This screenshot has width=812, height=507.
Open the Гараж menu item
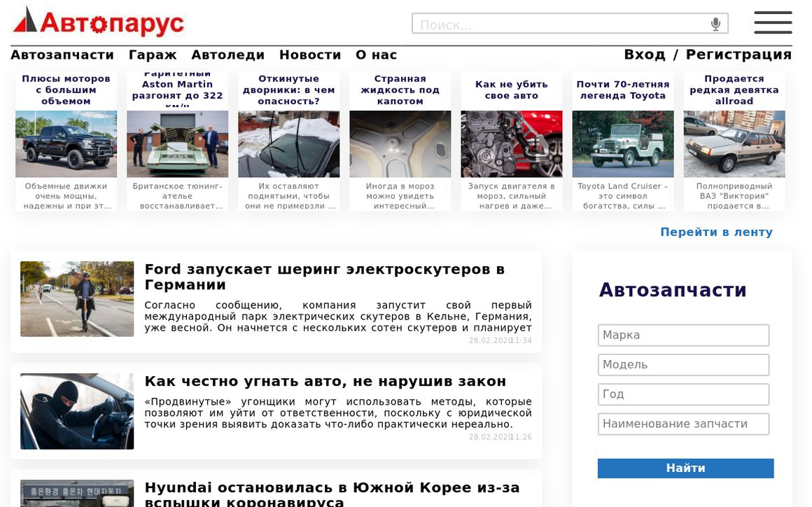(153, 55)
